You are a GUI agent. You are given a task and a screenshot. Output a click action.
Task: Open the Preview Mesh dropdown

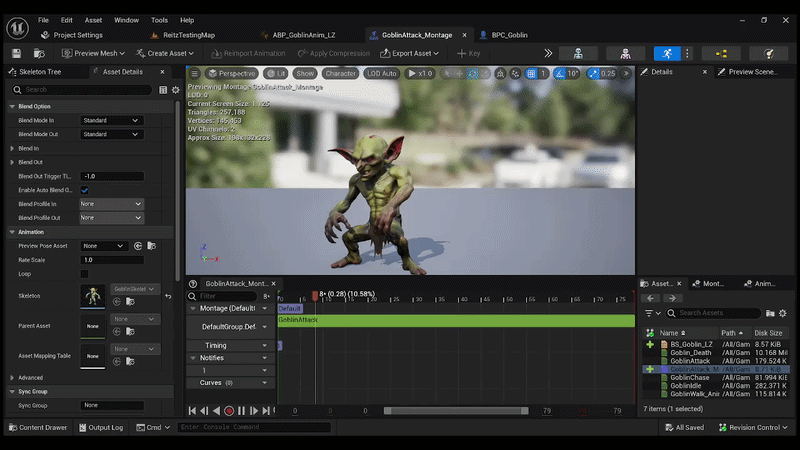[93, 53]
